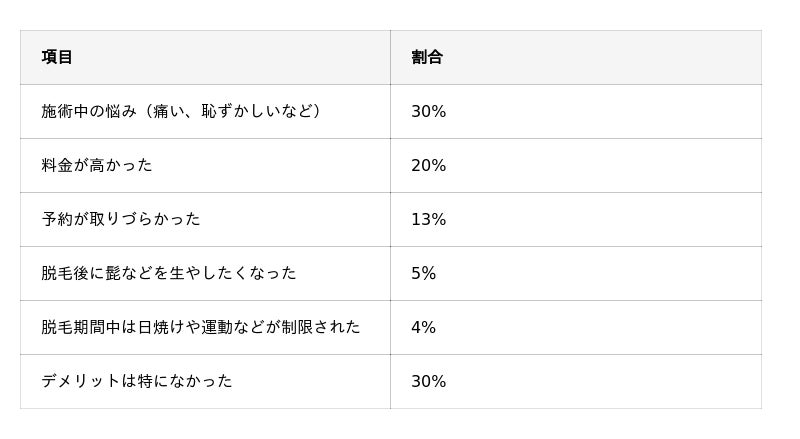Screen dimensions: 800x439
Task: Click the word 制限 in the table
Action: coord(297,327)
